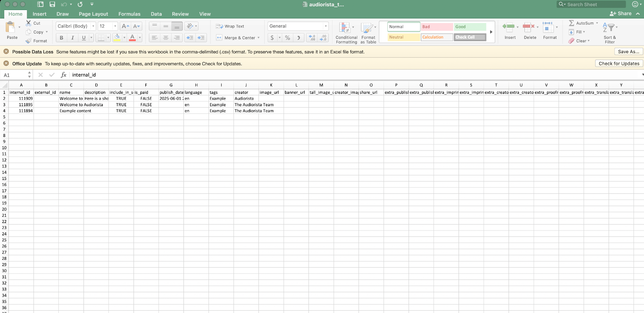Apply currency dollar format
This screenshot has width=644, height=313.
point(272,38)
